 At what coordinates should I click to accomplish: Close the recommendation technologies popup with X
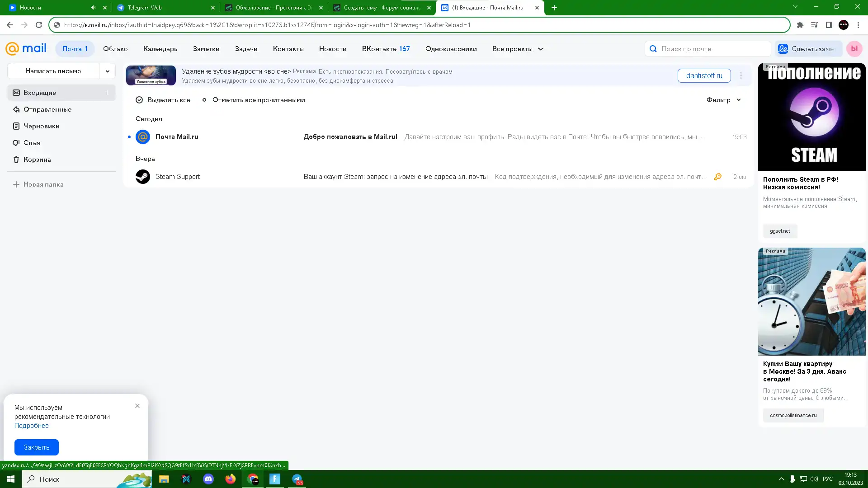click(137, 406)
